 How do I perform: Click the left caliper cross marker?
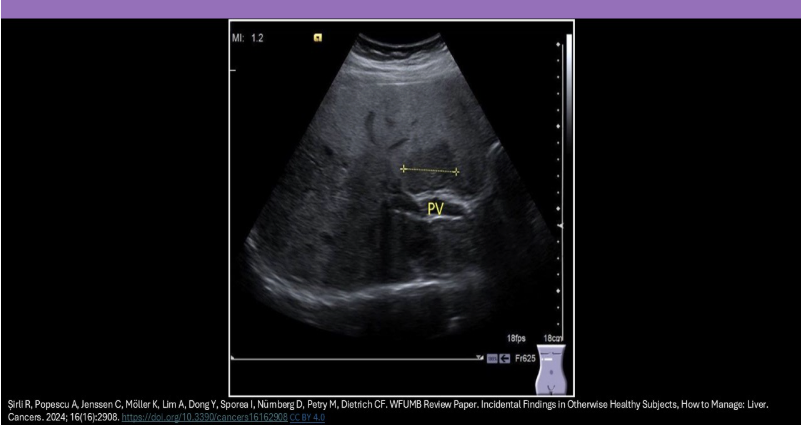click(x=404, y=169)
